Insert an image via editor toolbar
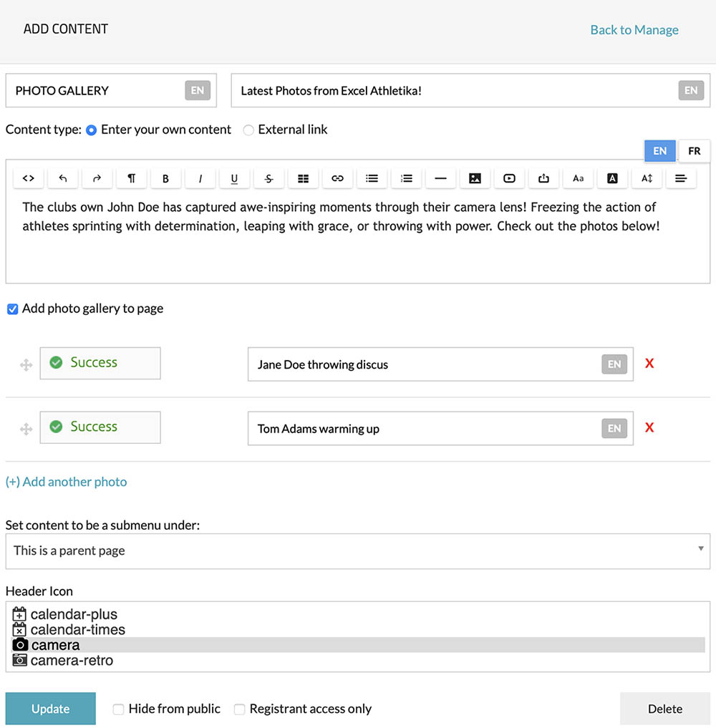The width and height of the screenshot is (716, 728). click(x=475, y=178)
